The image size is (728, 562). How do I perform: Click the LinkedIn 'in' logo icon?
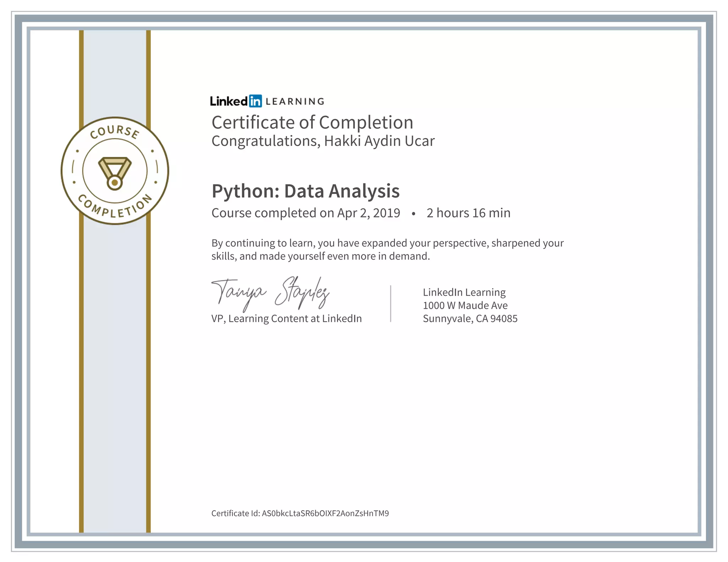[255, 101]
